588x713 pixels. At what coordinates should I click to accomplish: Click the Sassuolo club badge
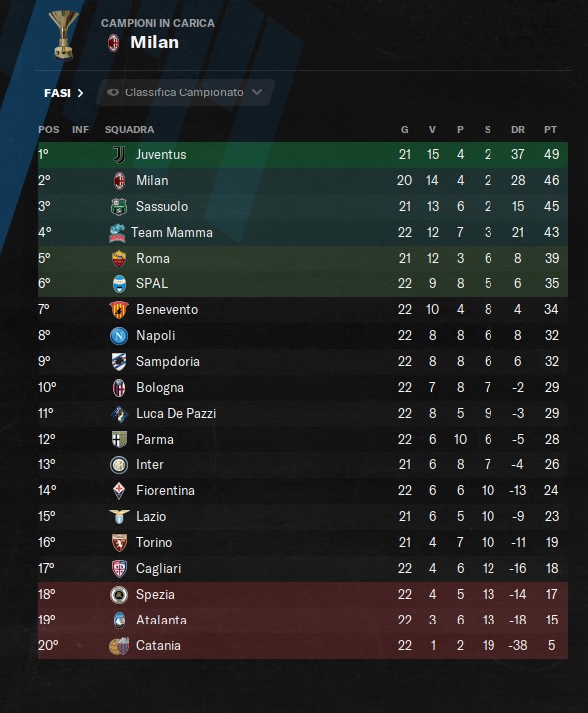119,207
